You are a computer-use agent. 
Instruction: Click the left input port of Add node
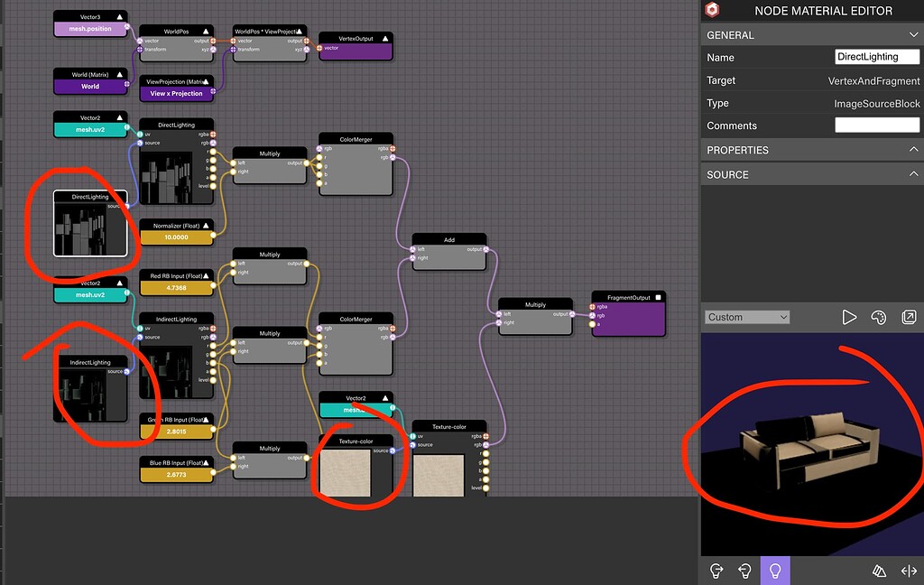412,249
